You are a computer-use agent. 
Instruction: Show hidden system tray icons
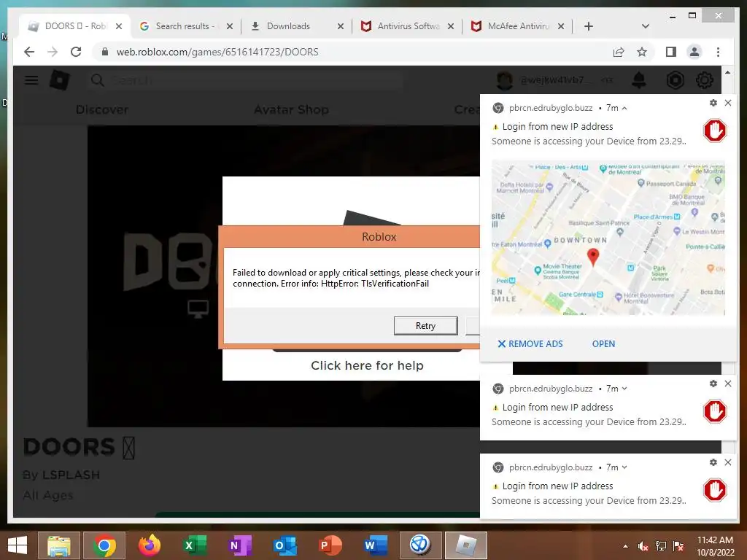click(625, 546)
